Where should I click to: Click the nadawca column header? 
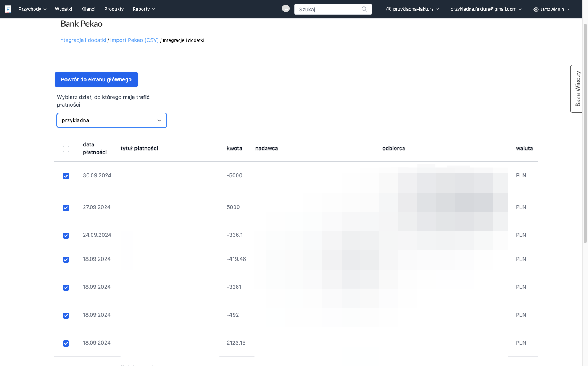pos(267,148)
